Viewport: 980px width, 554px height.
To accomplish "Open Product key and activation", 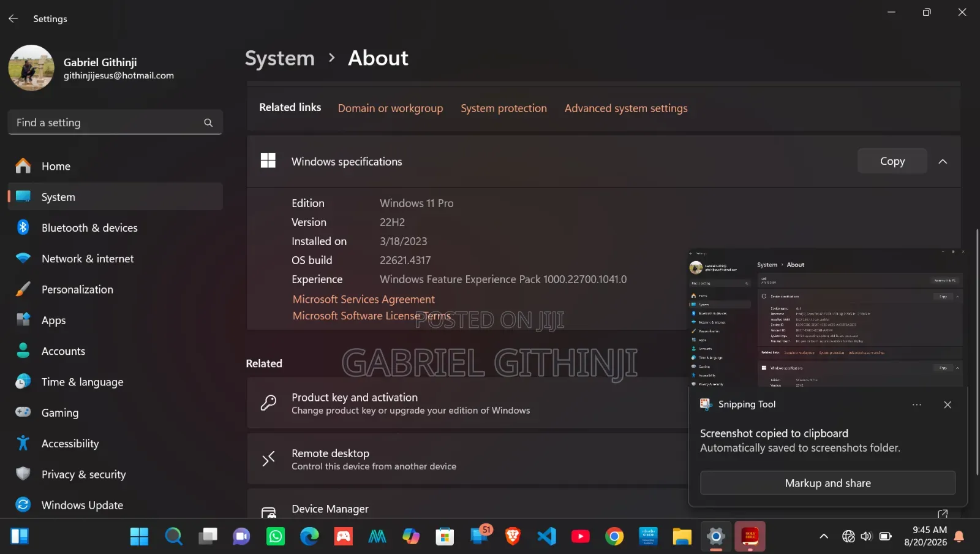I will click(467, 403).
